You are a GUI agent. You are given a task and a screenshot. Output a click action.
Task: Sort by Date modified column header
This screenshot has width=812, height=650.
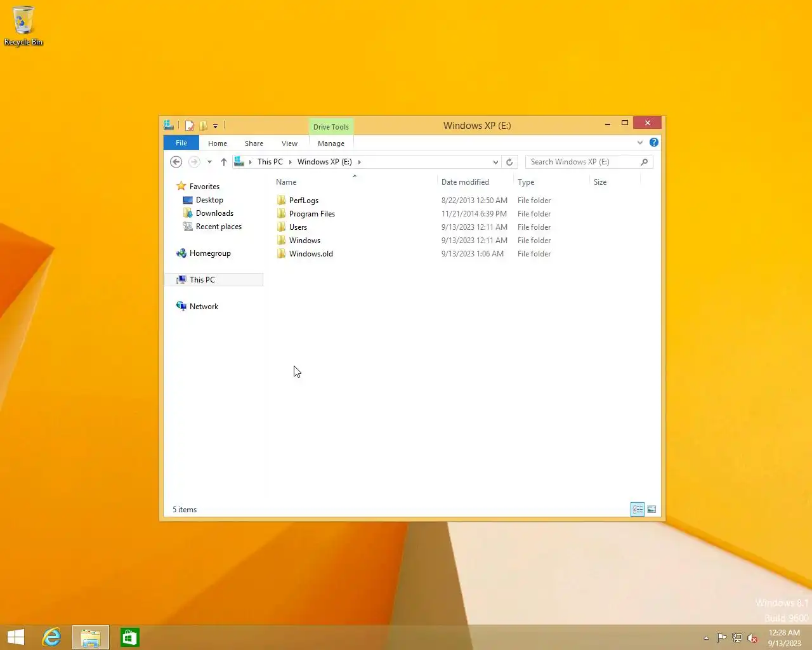pos(475,182)
